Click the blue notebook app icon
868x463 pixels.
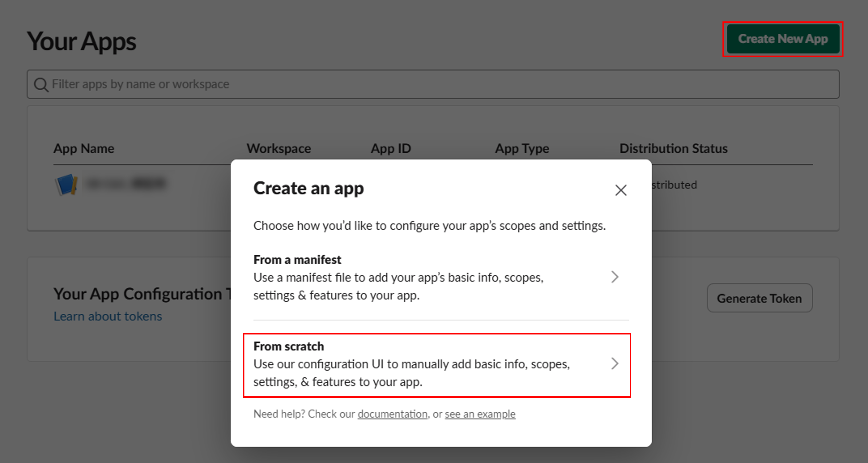pos(66,185)
